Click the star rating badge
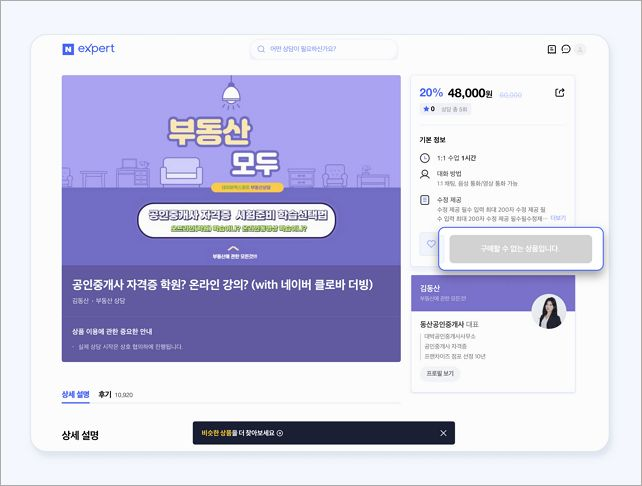 coord(429,109)
